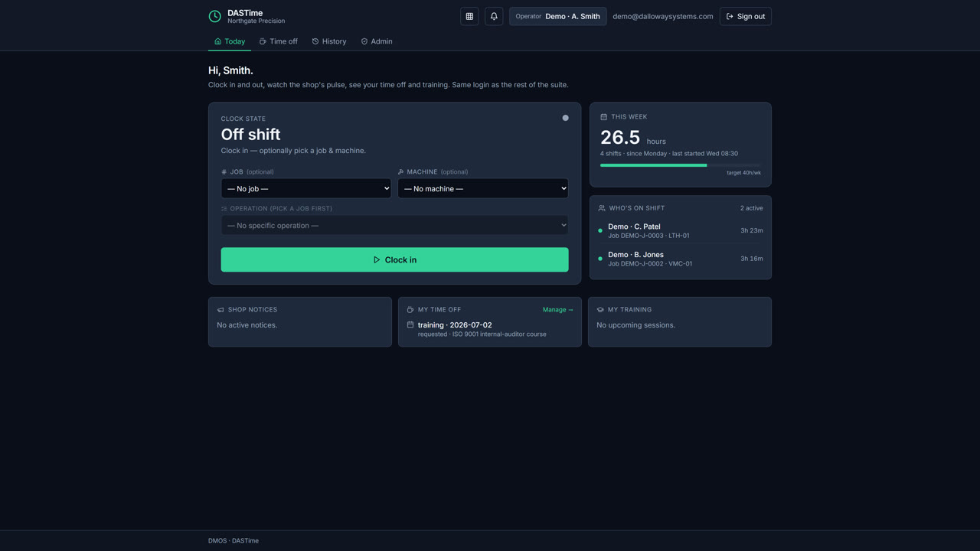Click the target 40h/wk label
The image size is (980, 551).
click(x=743, y=173)
